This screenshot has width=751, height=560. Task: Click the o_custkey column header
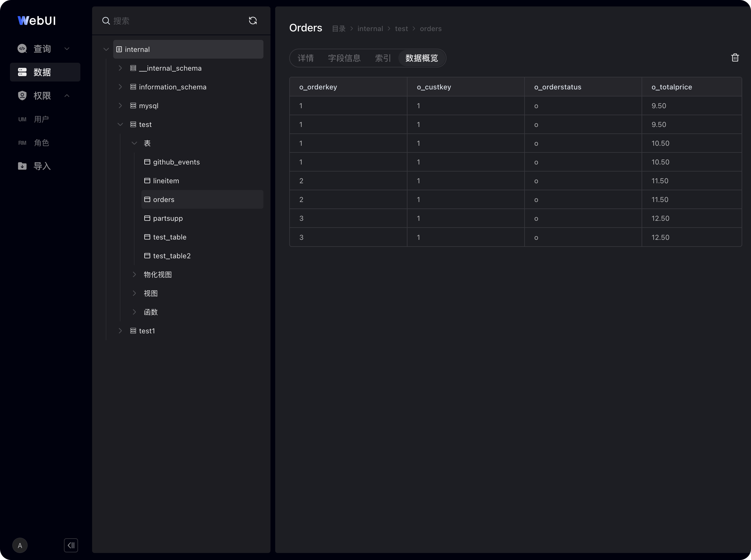[466, 87]
